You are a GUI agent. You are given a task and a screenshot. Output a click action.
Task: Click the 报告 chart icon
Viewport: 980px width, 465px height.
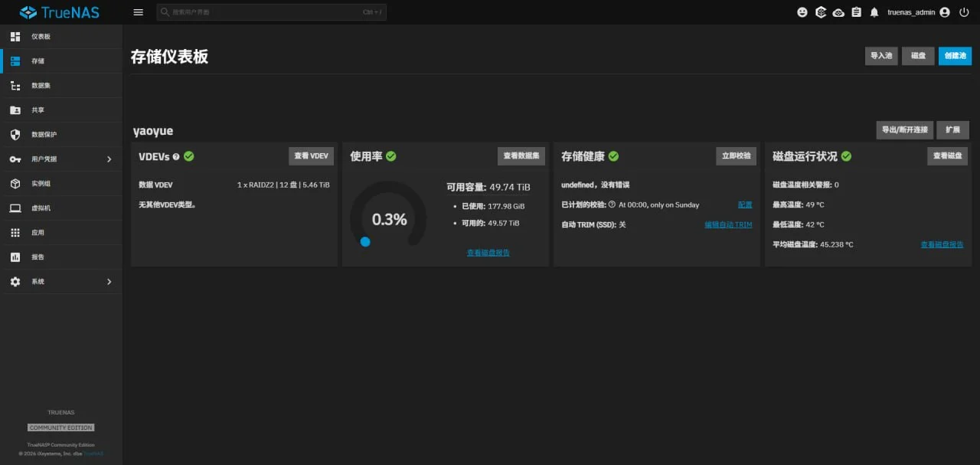[15, 257]
